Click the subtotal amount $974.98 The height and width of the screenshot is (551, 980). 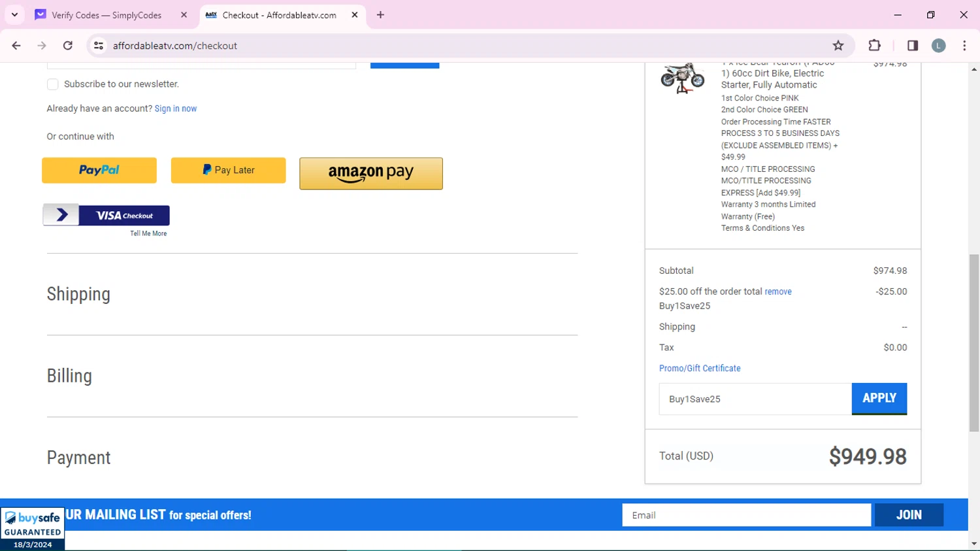coord(890,271)
